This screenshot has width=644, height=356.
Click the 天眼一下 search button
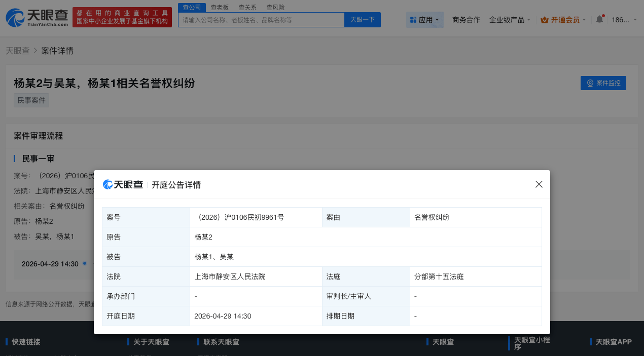362,19
